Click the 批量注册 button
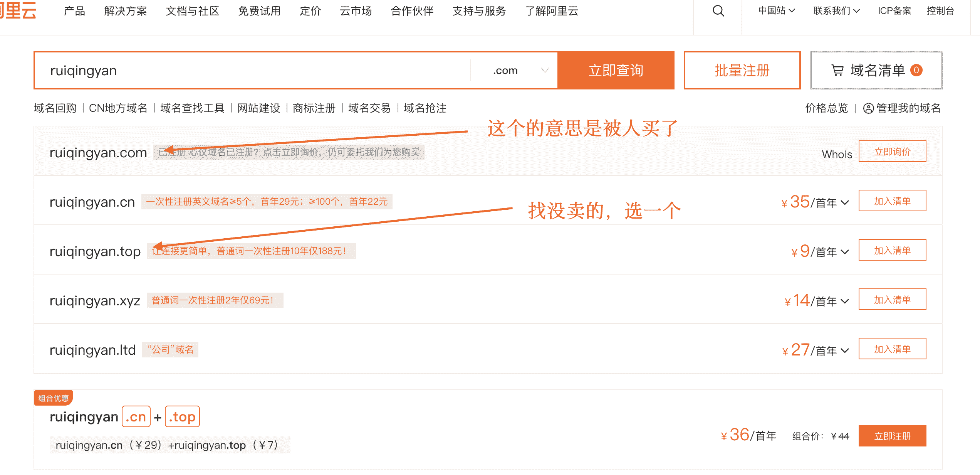980x475 pixels. point(742,70)
